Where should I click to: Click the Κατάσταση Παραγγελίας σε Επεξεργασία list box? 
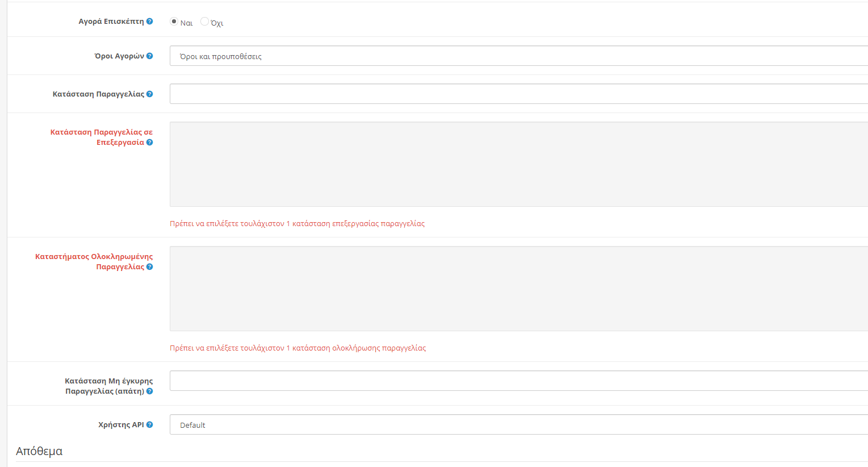(519, 164)
